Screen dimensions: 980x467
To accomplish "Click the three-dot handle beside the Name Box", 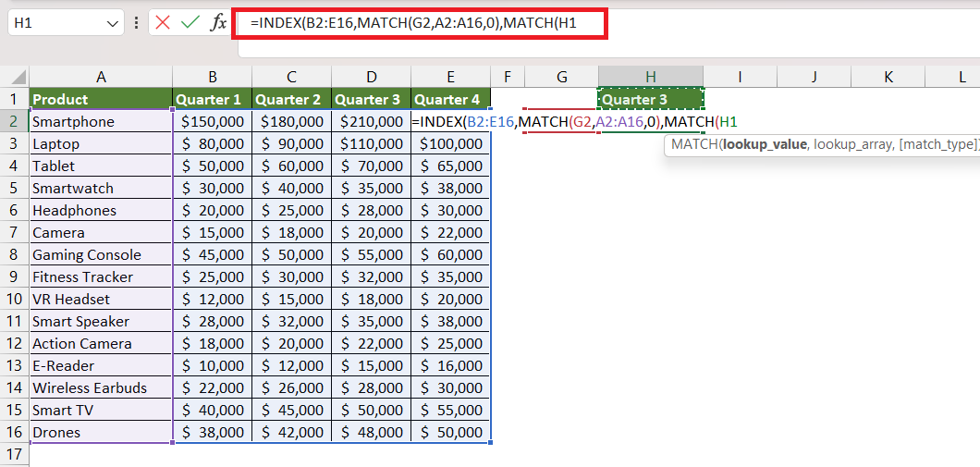I will pyautogui.click(x=136, y=24).
